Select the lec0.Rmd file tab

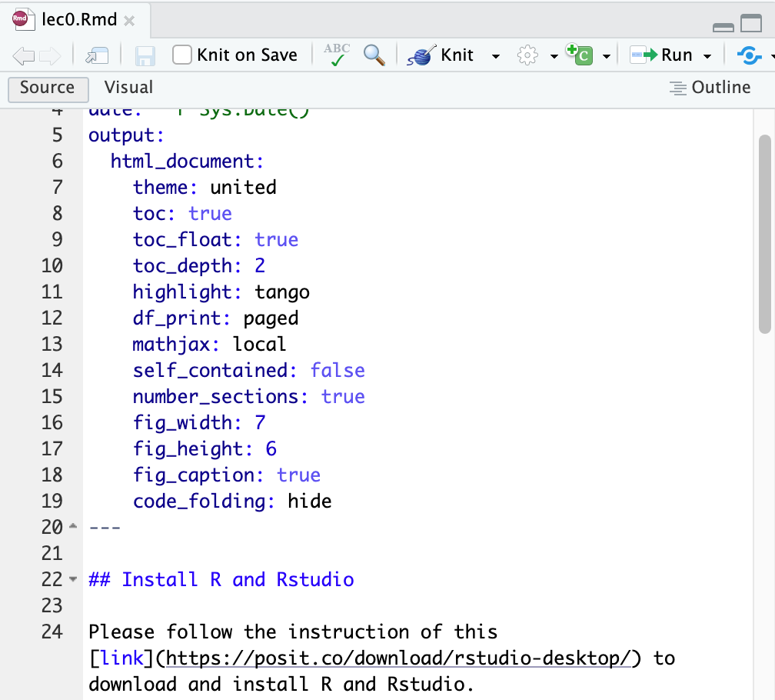tap(69, 20)
